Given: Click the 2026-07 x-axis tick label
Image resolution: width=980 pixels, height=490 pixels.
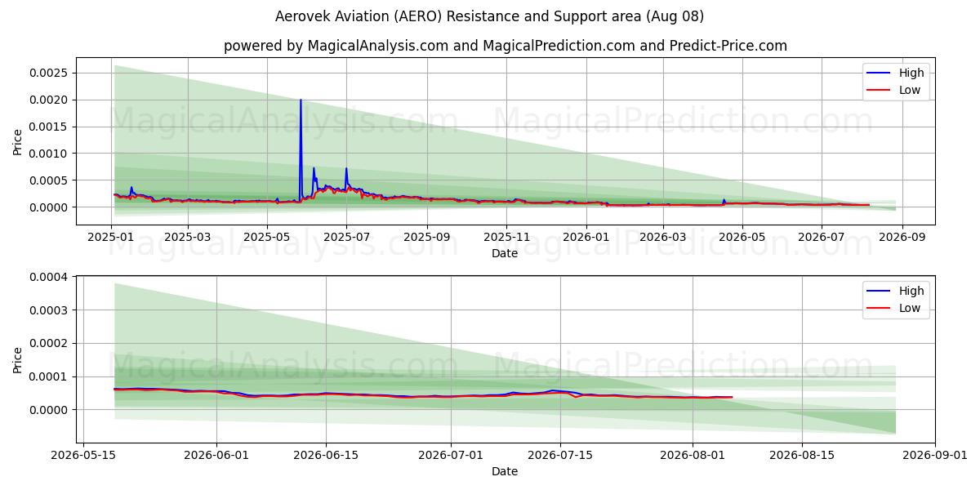Looking at the screenshot, I should (821, 238).
